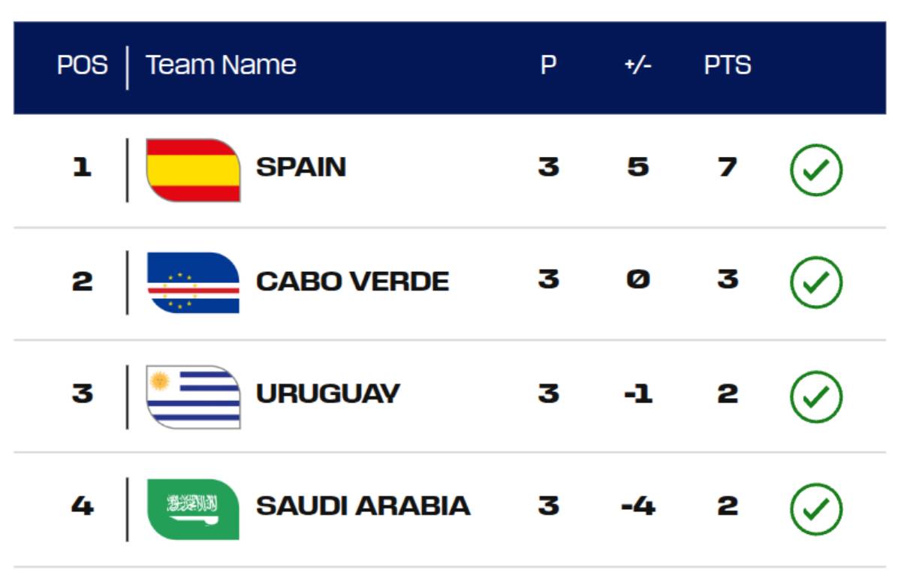Click the Uruguay flag icon

tap(194, 397)
